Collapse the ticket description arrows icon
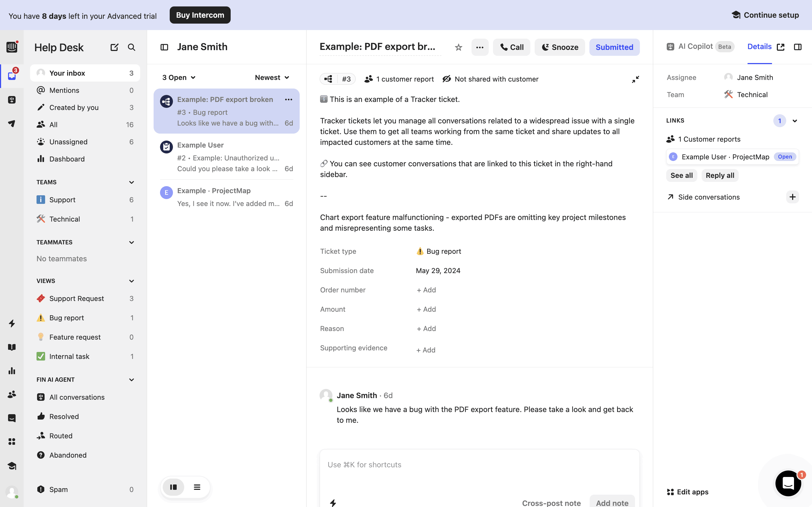812x507 pixels. [x=635, y=79]
